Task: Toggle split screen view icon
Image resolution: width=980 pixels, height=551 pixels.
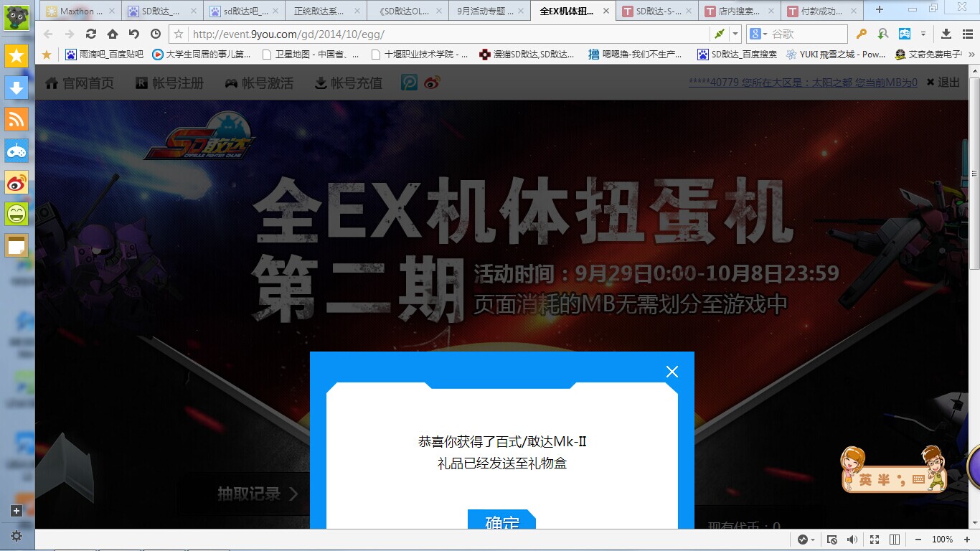Action: [x=895, y=540]
